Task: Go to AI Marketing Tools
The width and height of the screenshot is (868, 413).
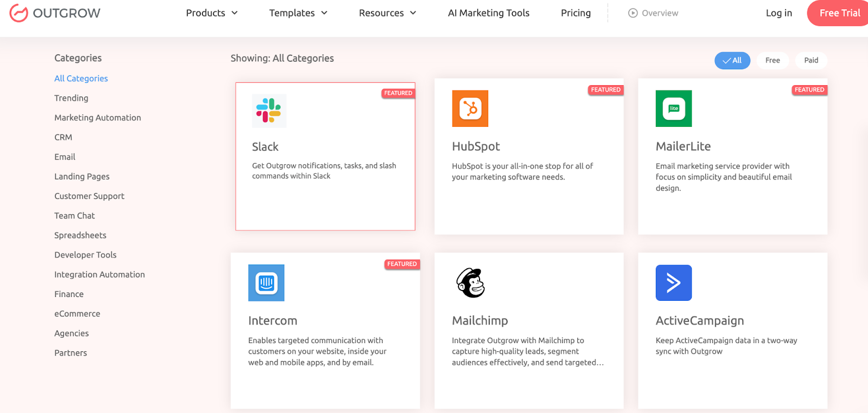Action: (488, 13)
